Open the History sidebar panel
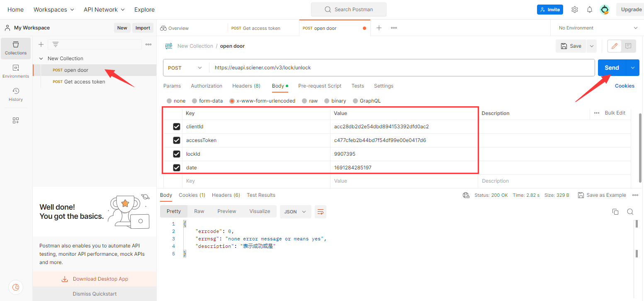This screenshot has width=644, height=301. click(16, 94)
